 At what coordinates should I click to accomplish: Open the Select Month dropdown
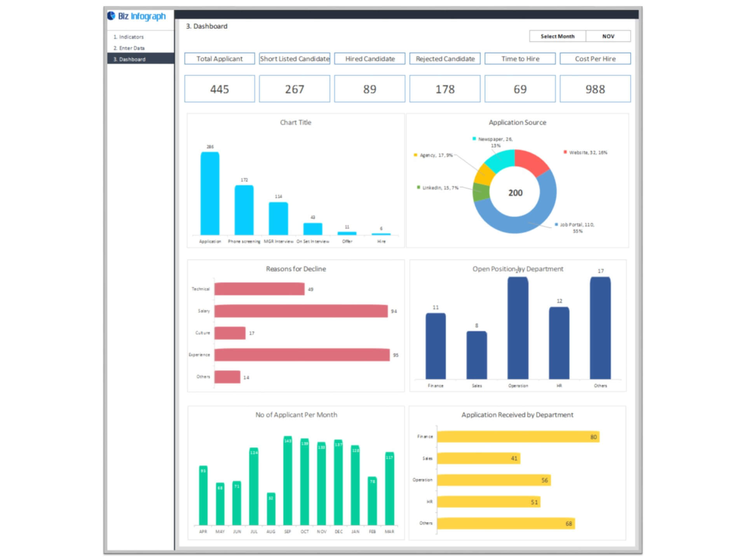[557, 36]
